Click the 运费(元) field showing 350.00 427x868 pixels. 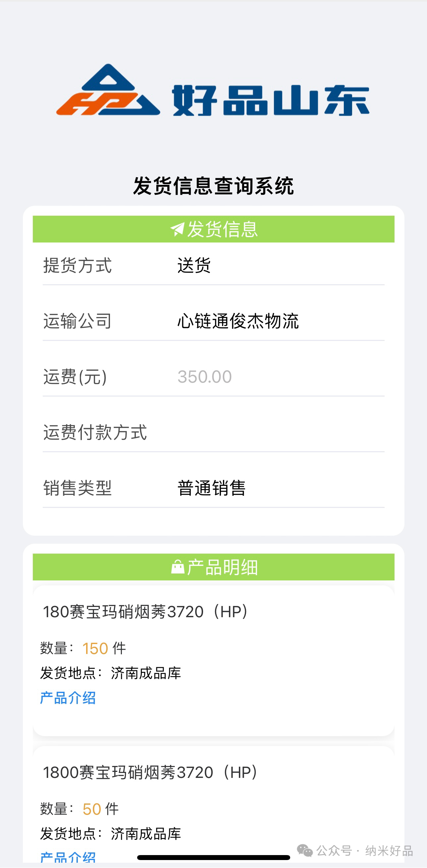pyautogui.click(x=205, y=377)
